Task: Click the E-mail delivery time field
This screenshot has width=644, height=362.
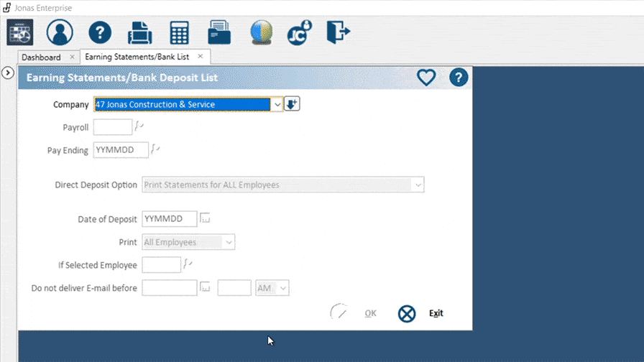Action: [234, 288]
